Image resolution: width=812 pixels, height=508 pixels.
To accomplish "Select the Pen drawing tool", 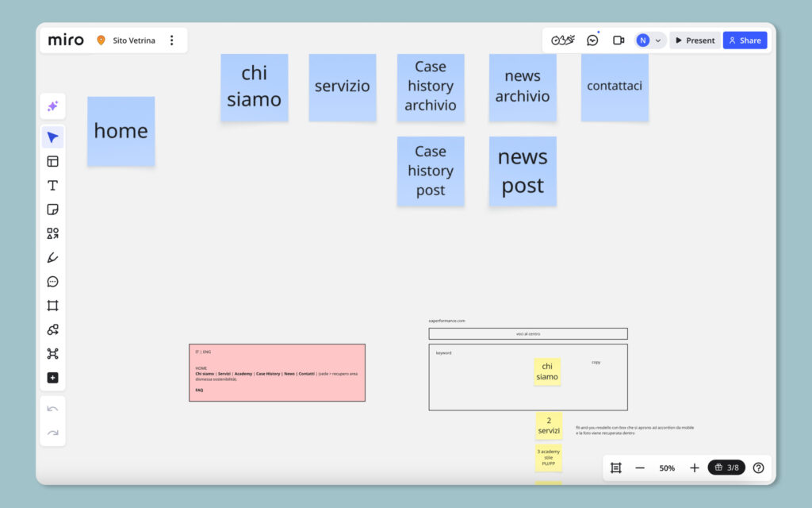I will (x=52, y=257).
